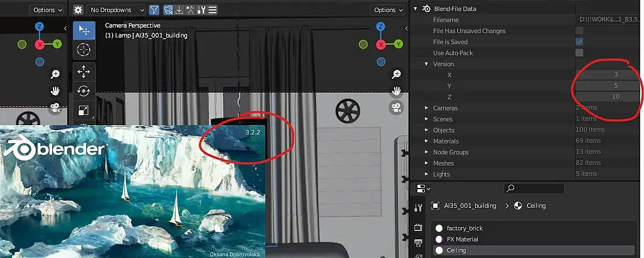Click the Blender logo icon beside Blend-File Data

(427, 9)
